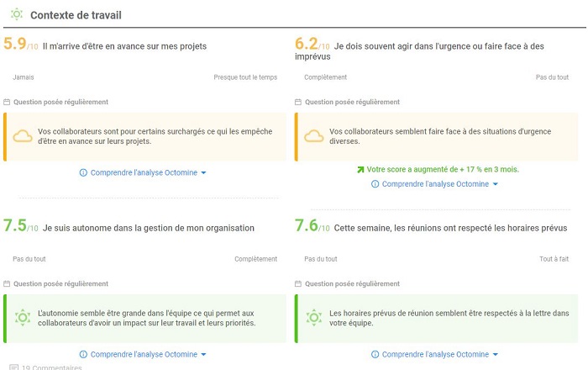Expand the Octomine analysis arrow under the 7.6 question
The width and height of the screenshot is (588, 370).
click(496, 355)
